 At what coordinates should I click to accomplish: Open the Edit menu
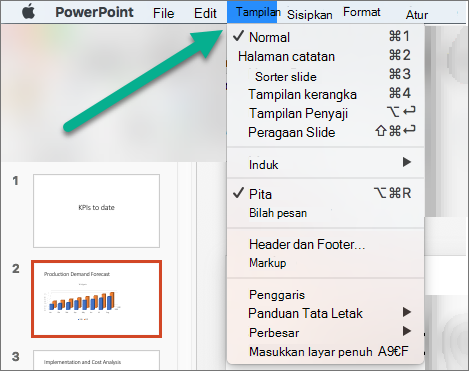pyautogui.click(x=205, y=13)
